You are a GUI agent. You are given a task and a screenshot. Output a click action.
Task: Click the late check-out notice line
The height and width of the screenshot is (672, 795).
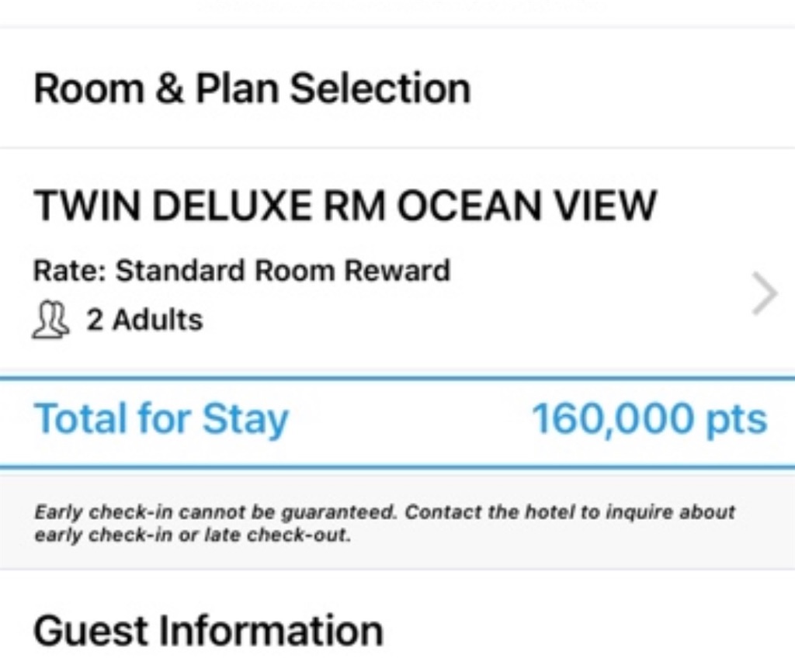point(193,535)
